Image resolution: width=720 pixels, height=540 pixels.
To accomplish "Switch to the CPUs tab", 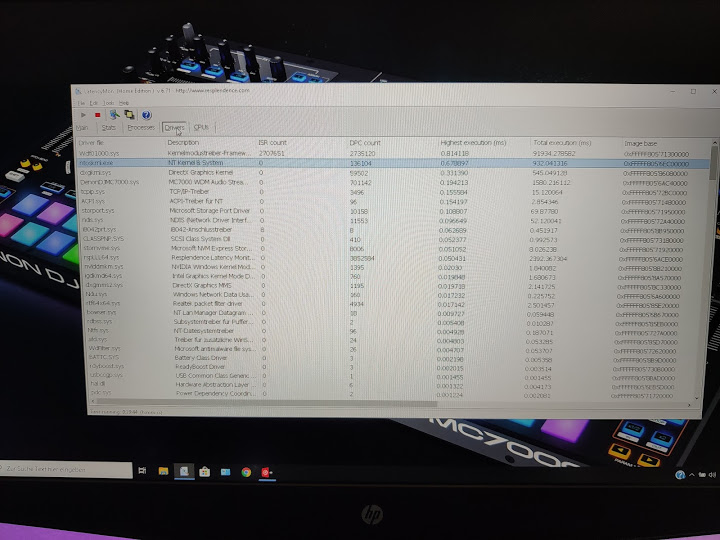I will pos(201,127).
